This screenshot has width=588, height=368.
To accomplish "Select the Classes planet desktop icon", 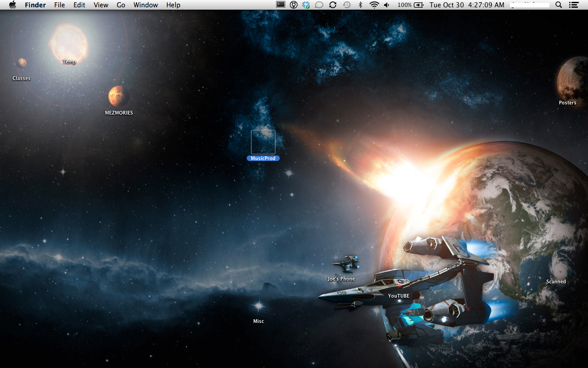I will pyautogui.click(x=22, y=63).
